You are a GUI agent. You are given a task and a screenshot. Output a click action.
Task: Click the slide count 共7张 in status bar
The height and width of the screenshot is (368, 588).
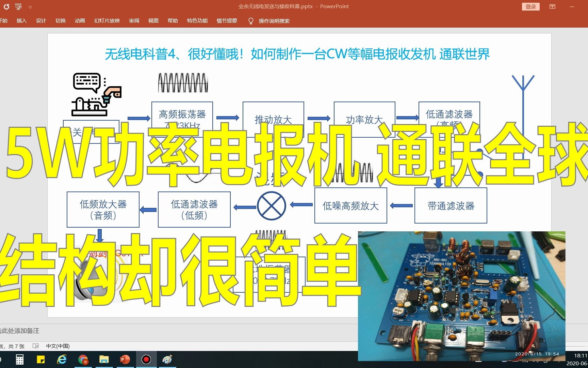[16, 346]
